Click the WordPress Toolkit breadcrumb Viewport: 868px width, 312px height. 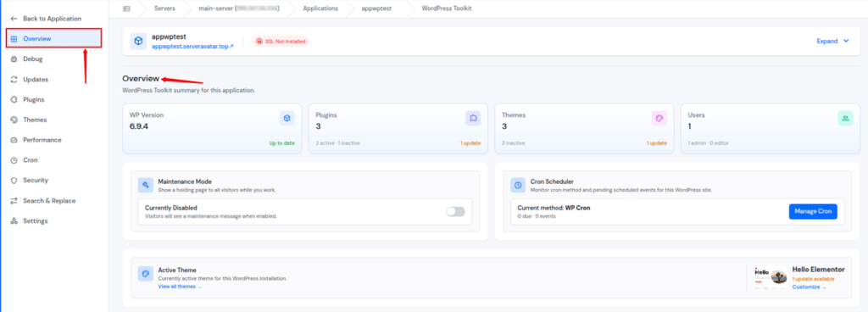(x=447, y=8)
